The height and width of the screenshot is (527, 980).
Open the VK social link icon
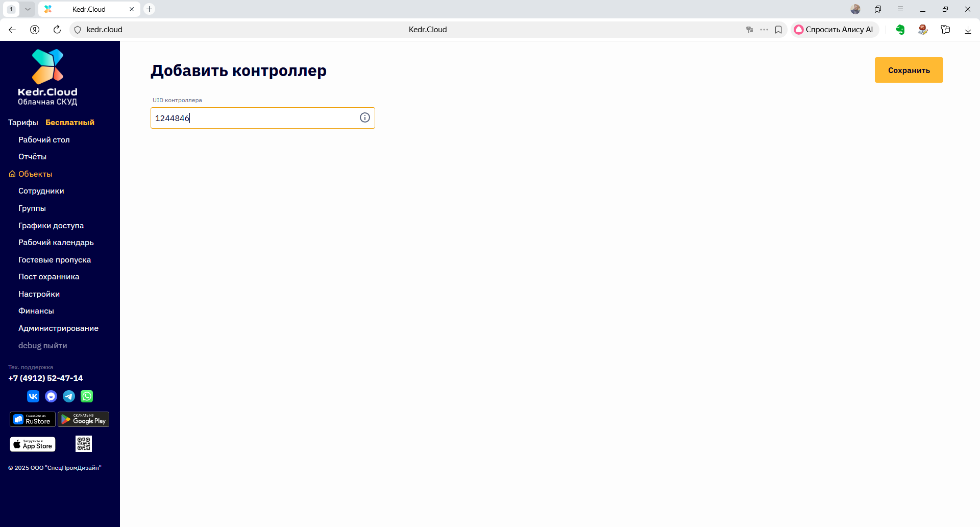[x=33, y=396]
